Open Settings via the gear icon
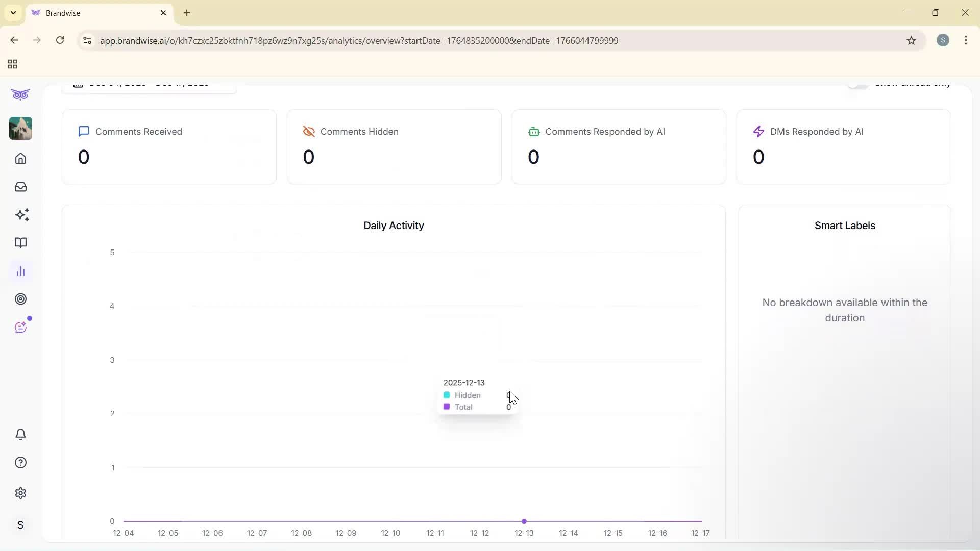Image resolution: width=980 pixels, height=551 pixels. coord(20,493)
